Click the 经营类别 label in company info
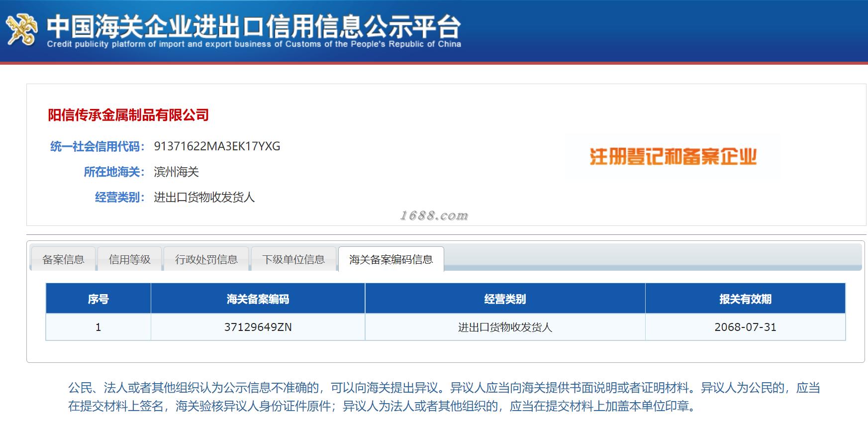 [119, 197]
